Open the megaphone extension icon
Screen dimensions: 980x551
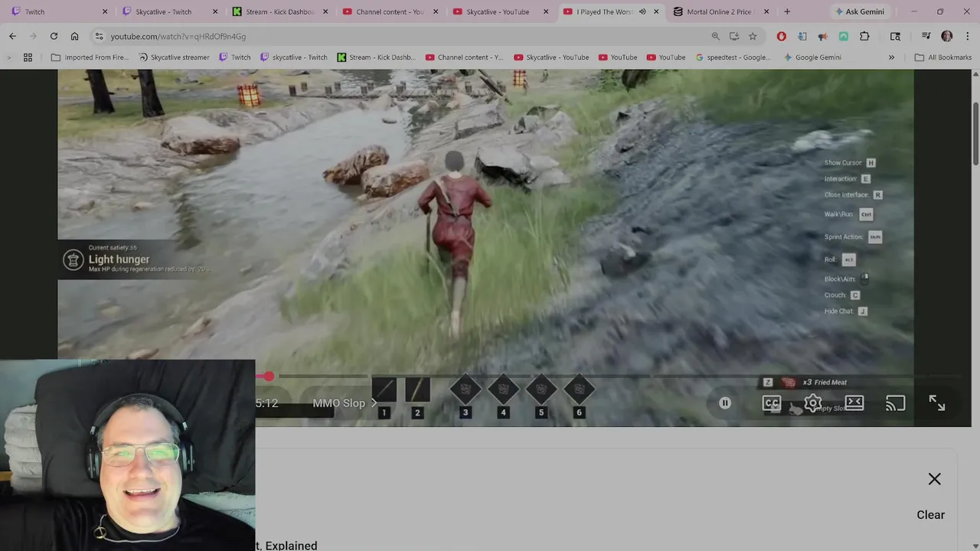[822, 36]
